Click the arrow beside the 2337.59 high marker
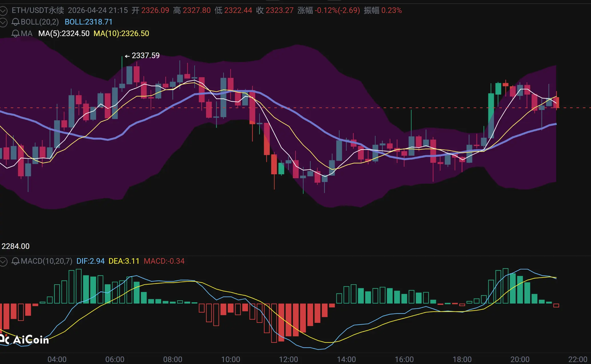 (x=127, y=56)
